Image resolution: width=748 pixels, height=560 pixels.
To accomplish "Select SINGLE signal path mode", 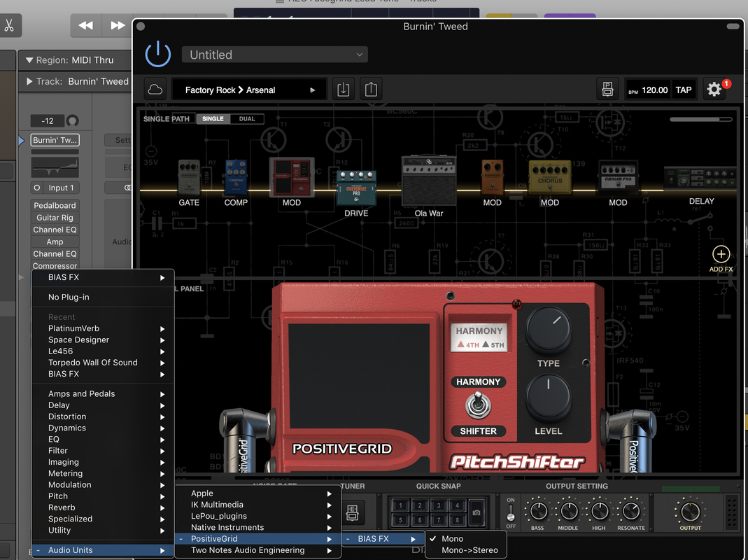I will (x=213, y=119).
